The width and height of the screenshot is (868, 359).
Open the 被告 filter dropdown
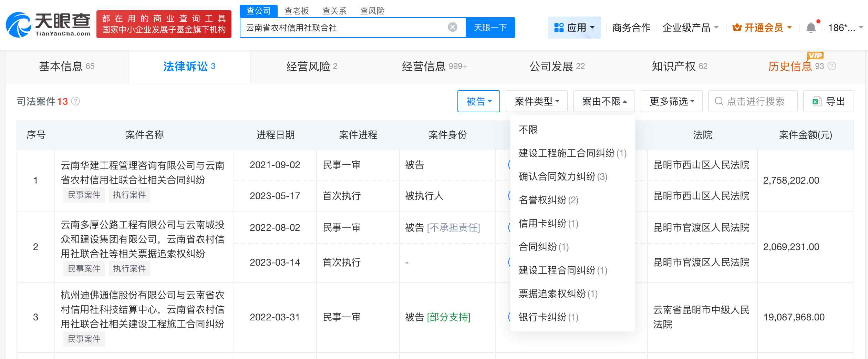click(479, 101)
